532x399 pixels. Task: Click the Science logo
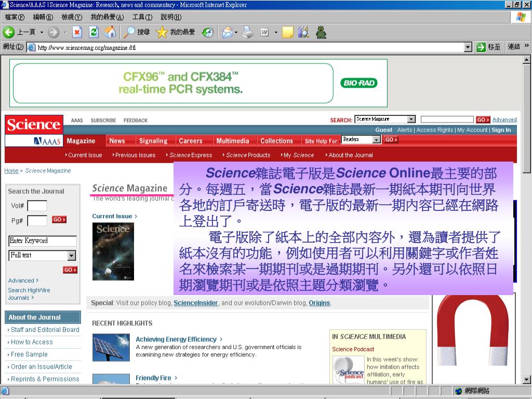(34, 125)
